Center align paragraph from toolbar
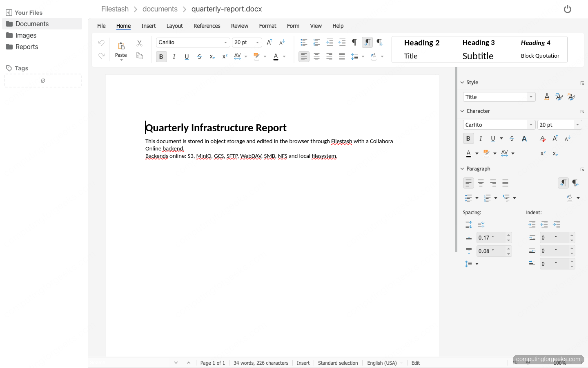Screen dimensions: 588x368 [x=316, y=57]
